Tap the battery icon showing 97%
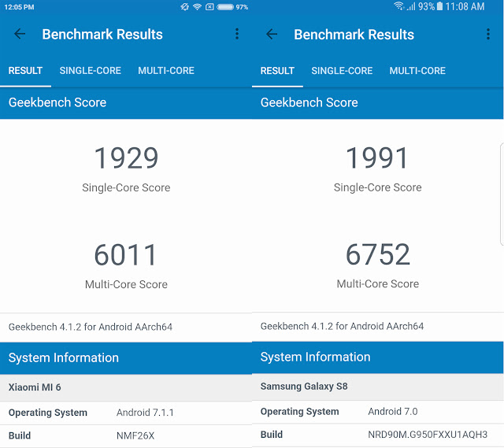The height and width of the screenshot is (448, 504). pos(225,7)
